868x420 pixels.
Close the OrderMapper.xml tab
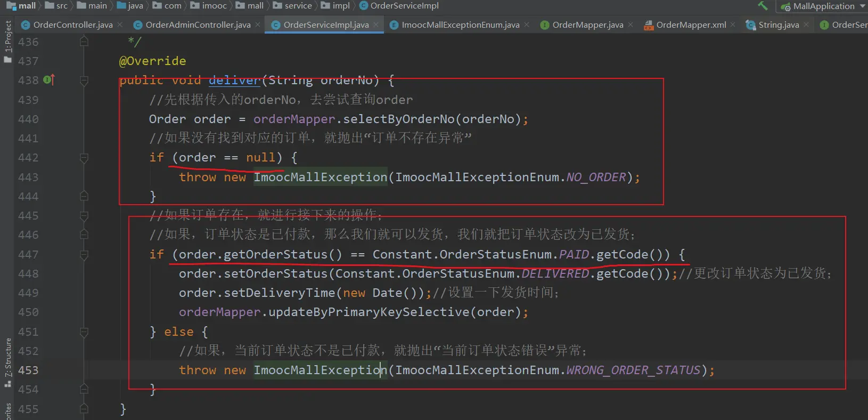click(733, 25)
